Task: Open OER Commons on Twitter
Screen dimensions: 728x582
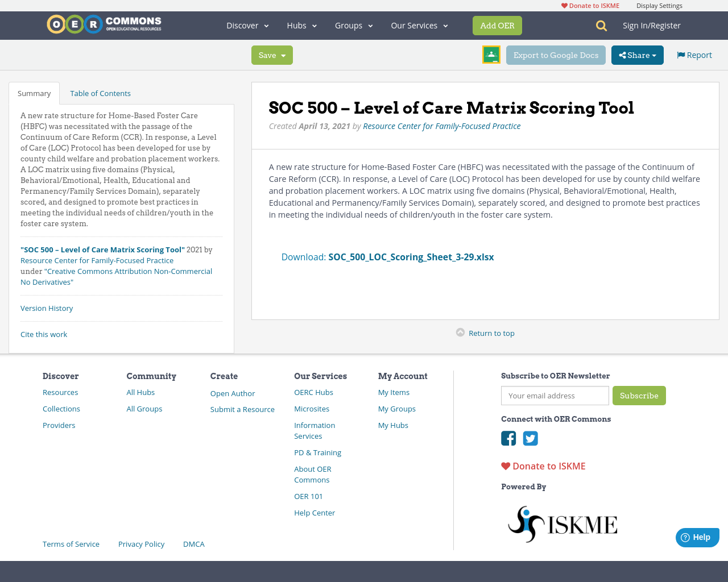Action: (x=530, y=438)
